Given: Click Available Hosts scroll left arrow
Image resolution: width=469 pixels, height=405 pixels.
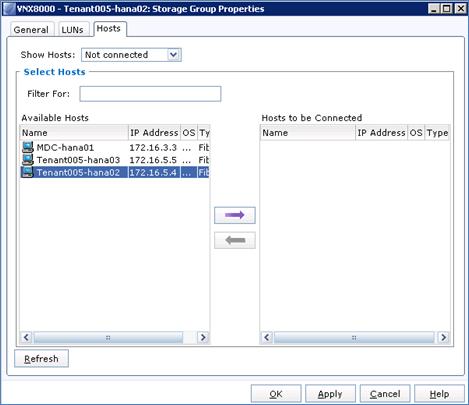Looking at the screenshot, I should click(26, 337).
